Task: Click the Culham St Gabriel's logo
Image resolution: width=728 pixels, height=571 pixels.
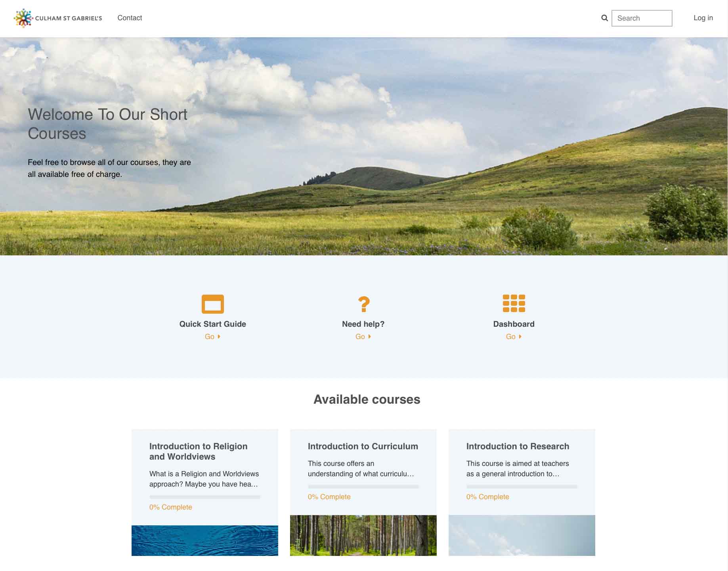Action: 58,18
